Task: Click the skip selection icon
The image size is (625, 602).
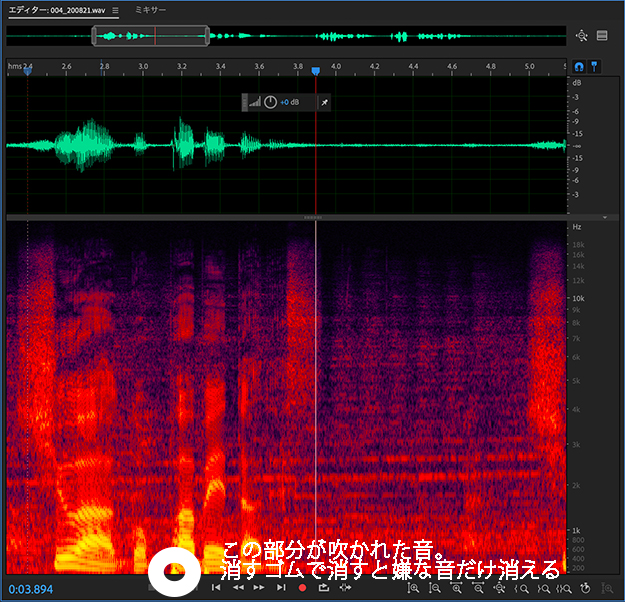Action: coord(346,588)
